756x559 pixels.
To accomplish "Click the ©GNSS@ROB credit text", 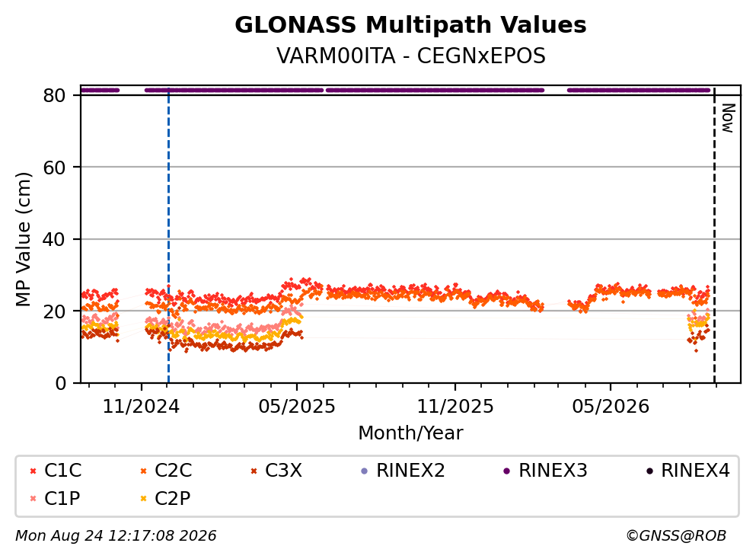I will (x=676, y=535).
